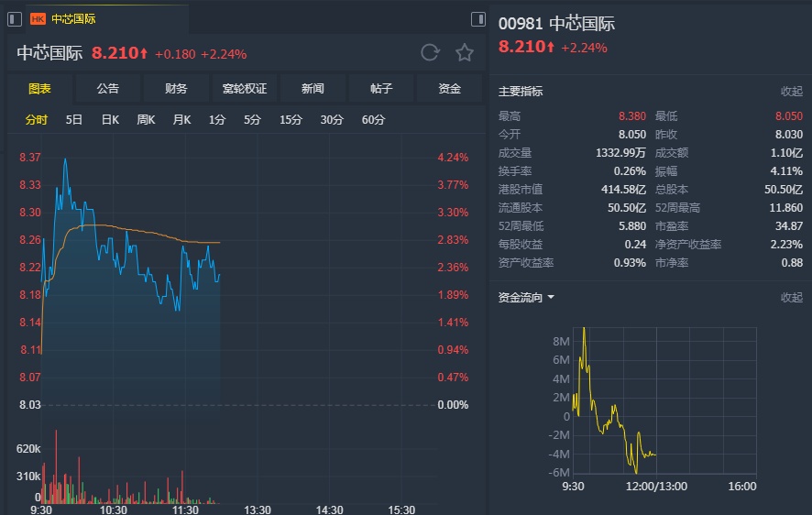This screenshot has width=812, height=515.
Task: Choose the 60分 chart interval
Action: coord(373,120)
